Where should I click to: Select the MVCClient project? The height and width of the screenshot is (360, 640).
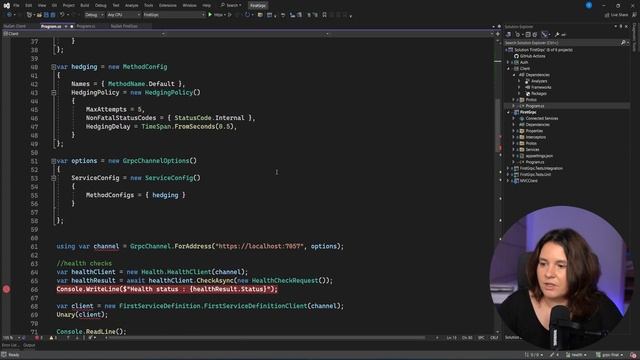pos(528,181)
